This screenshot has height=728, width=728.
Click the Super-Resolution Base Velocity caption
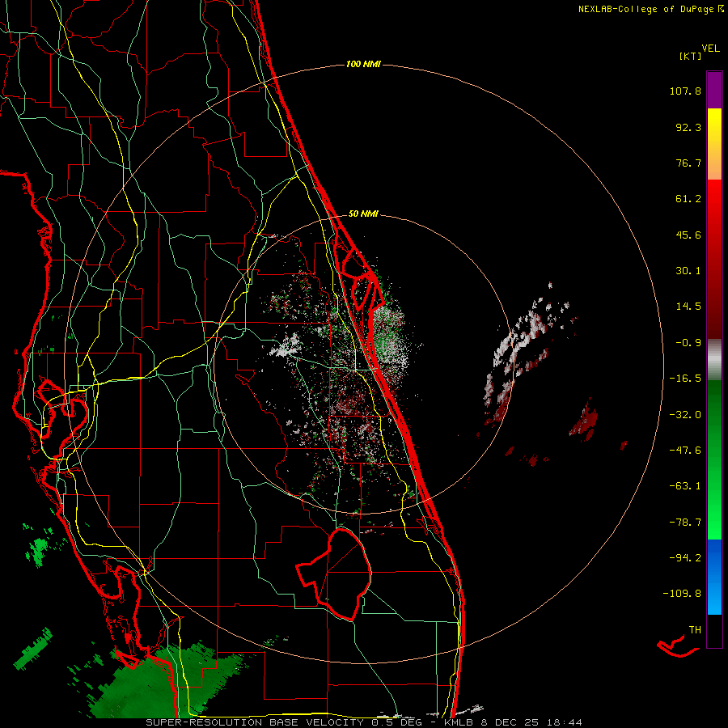click(363, 722)
